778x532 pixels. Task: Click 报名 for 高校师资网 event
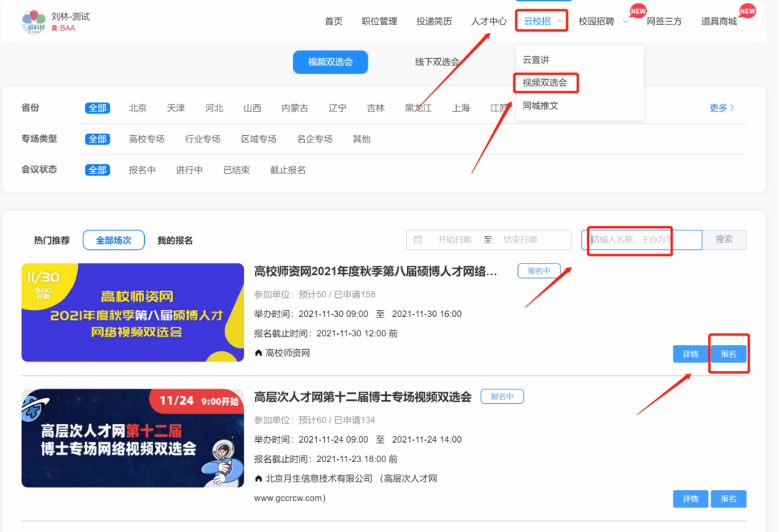[728, 354]
